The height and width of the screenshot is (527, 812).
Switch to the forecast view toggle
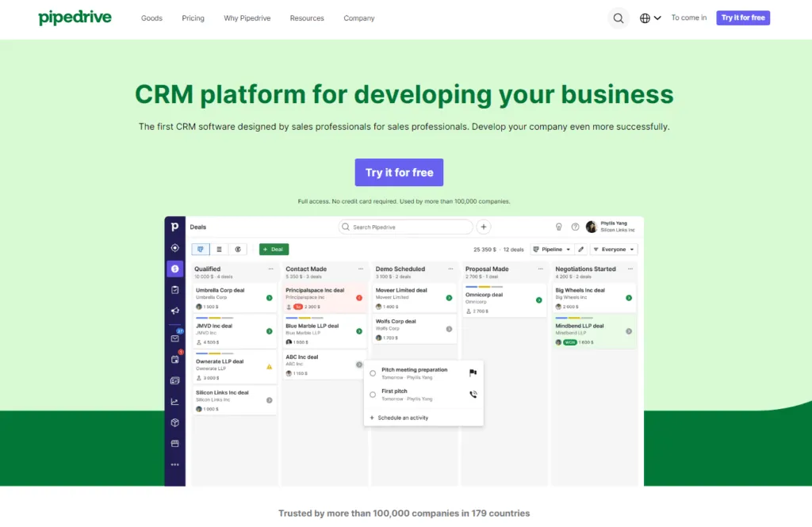point(237,248)
